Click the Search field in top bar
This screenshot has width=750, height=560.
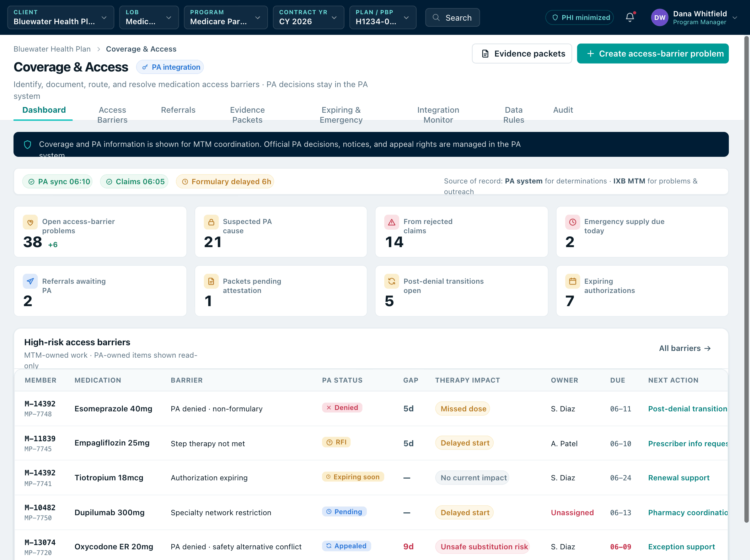coord(452,18)
